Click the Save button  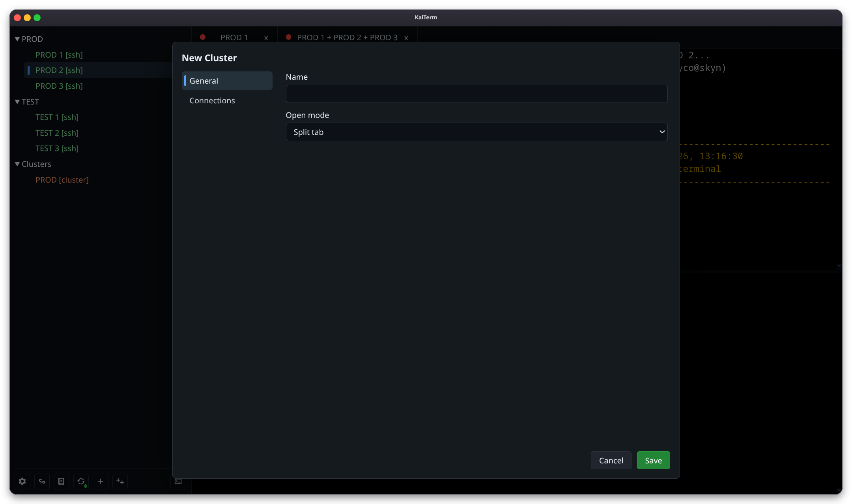[653, 460]
